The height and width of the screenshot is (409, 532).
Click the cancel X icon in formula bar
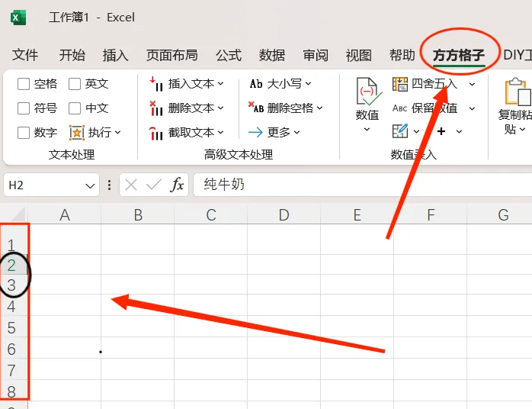(131, 185)
